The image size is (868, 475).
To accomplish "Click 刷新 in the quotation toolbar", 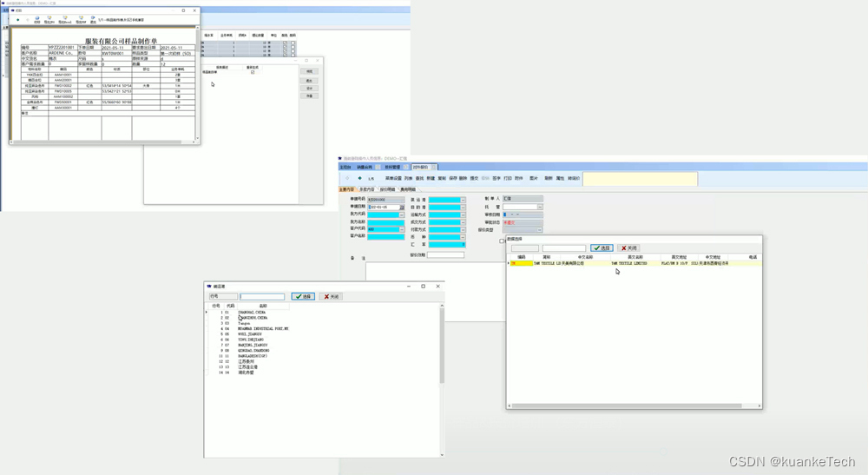I will 549,178.
